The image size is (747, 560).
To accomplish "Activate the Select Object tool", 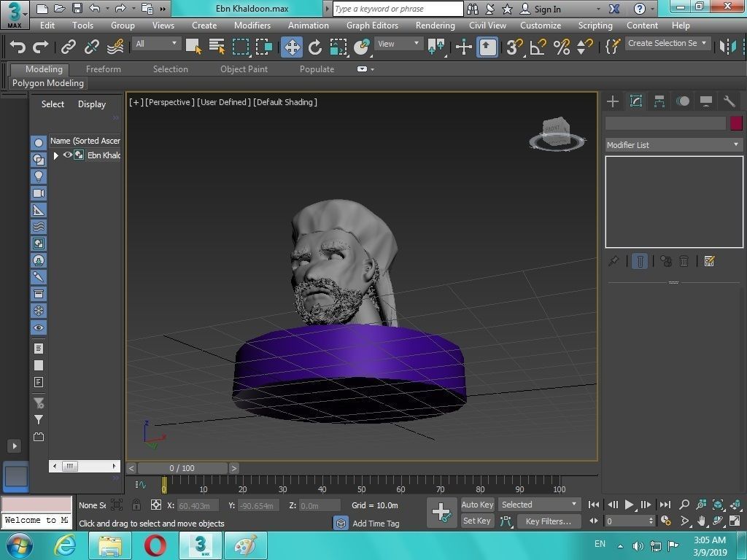I will [193, 47].
